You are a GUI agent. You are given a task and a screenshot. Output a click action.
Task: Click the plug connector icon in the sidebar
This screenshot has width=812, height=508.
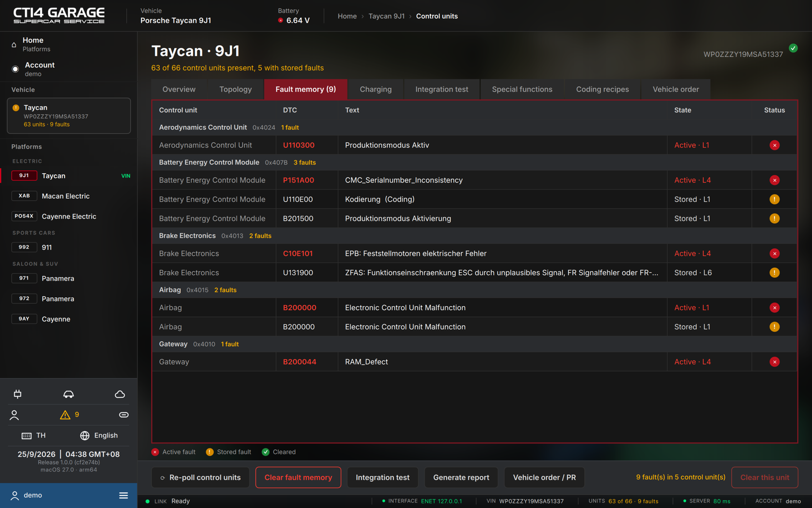(x=18, y=394)
